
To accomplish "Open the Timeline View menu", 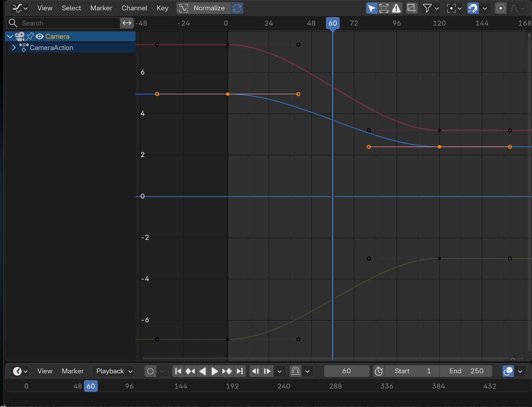I will (x=45, y=371).
